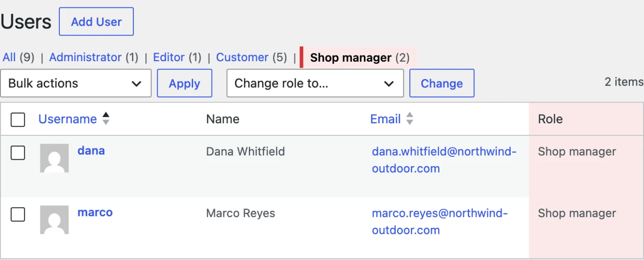This screenshot has height=260, width=644.
Task: Click the name Dana Whitfield
Action: coord(246,151)
